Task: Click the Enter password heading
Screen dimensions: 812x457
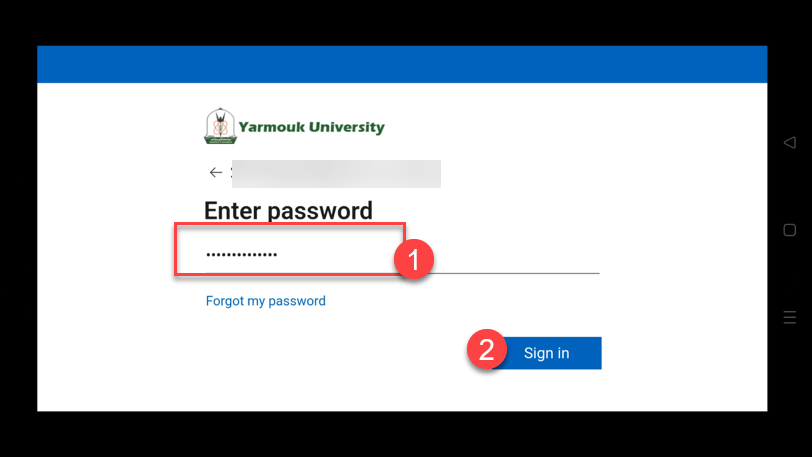Action: [288, 210]
